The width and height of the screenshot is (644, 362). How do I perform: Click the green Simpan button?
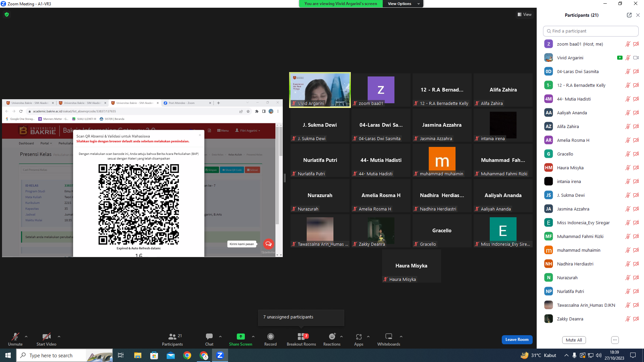tap(211, 170)
